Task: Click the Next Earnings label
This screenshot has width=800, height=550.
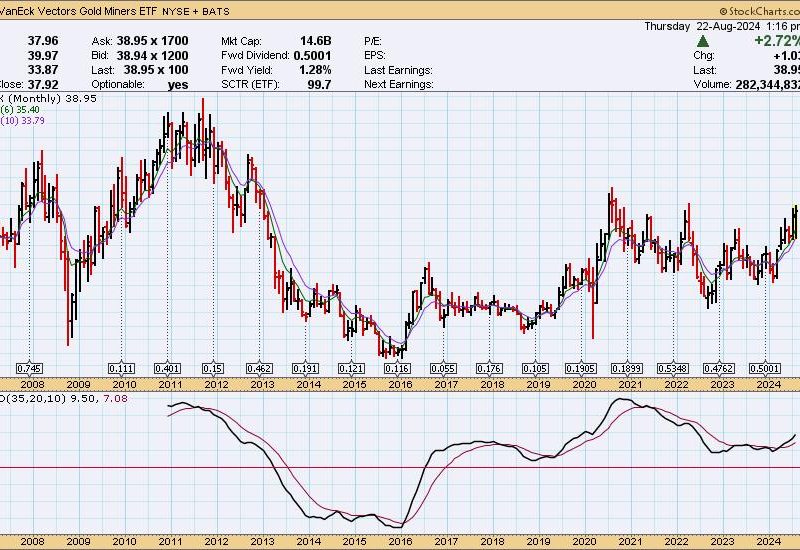Action: pos(399,85)
